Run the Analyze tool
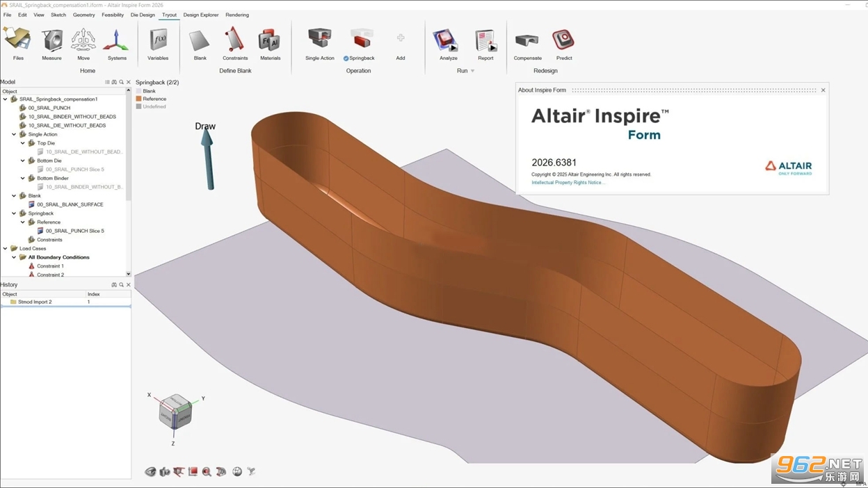Viewport: 868px width, 488px height. pos(446,40)
